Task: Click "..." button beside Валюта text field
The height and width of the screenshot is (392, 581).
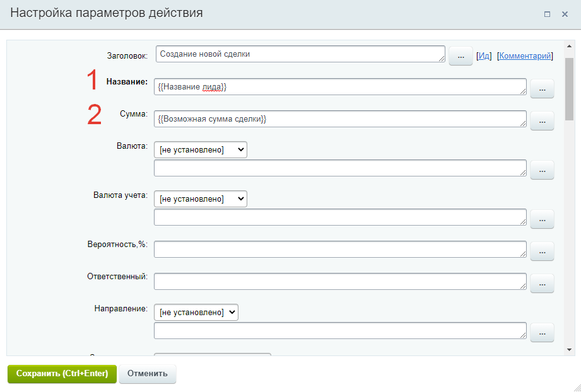Action: (542, 170)
